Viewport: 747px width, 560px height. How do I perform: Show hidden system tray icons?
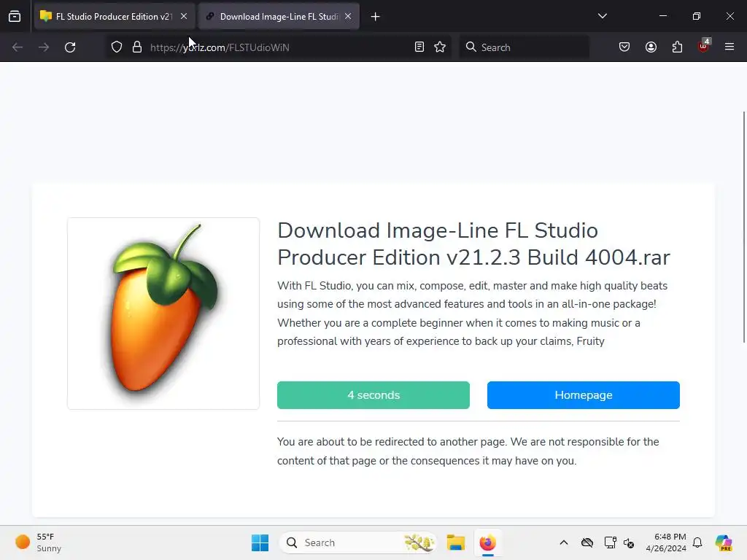[564, 542]
